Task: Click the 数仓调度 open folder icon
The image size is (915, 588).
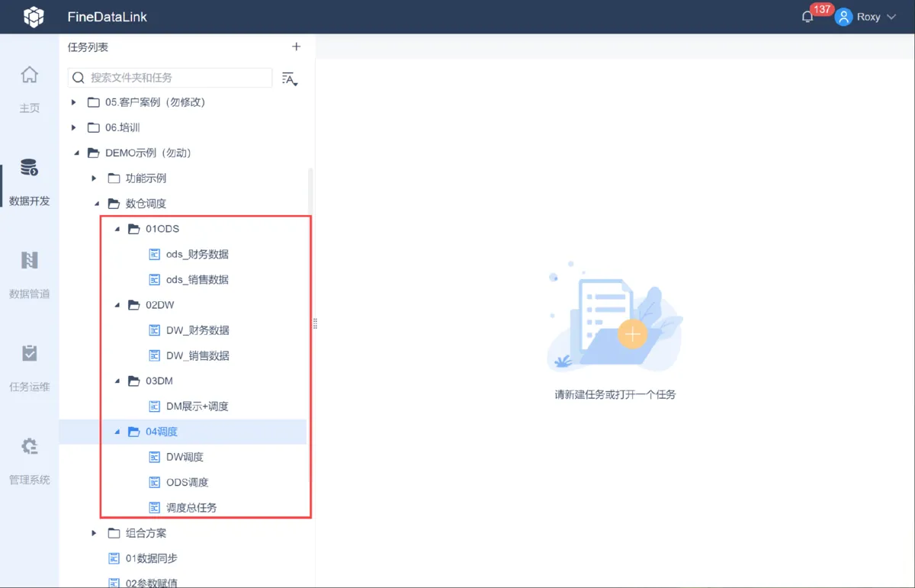Action: pyautogui.click(x=114, y=204)
